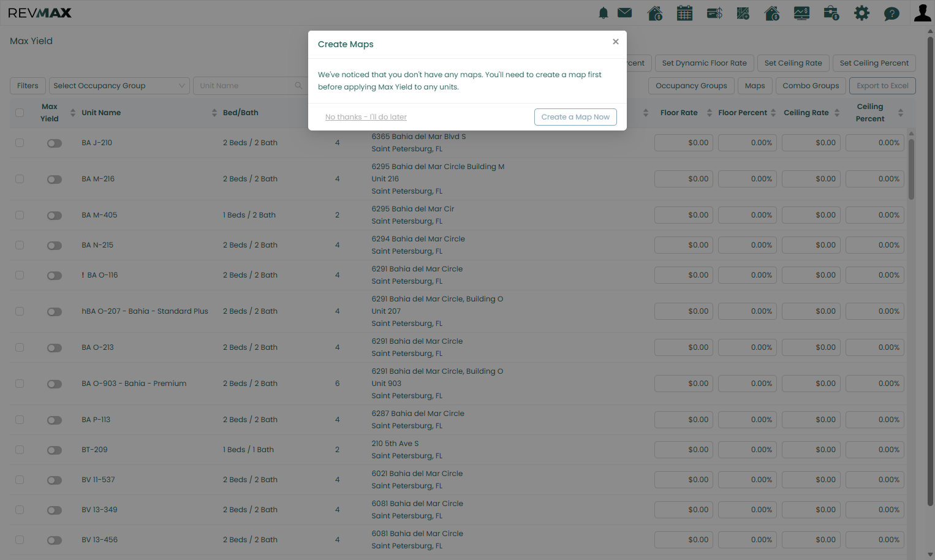935x560 pixels.
Task: Click the Set Ceiling Percent button
Action: coord(874,63)
